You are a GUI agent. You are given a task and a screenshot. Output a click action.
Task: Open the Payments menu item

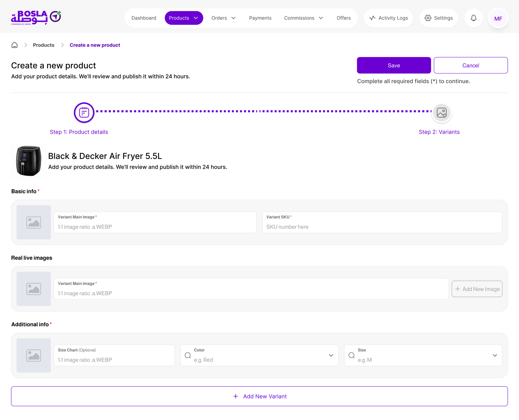pyautogui.click(x=260, y=18)
